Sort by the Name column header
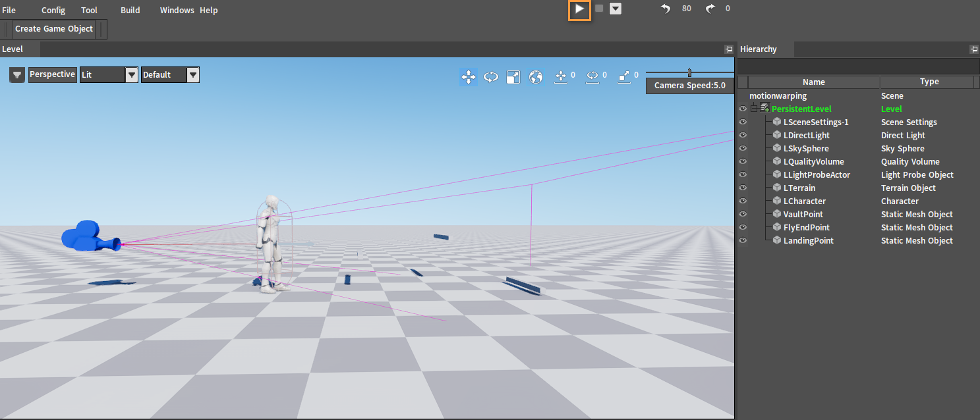The height and width of the screenshot is (420, 980). 814,82
